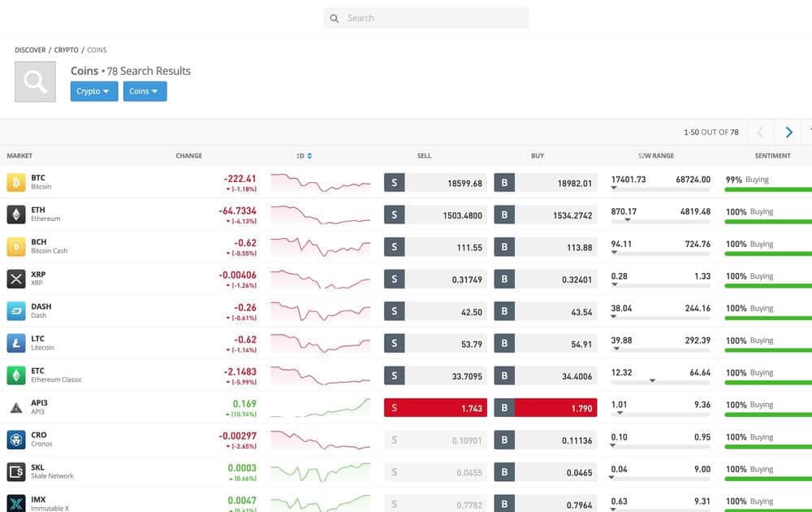Click the Cronos CRO coin icon
The image size is (812, 512).
pyautogui.click(x=16, y=440)
